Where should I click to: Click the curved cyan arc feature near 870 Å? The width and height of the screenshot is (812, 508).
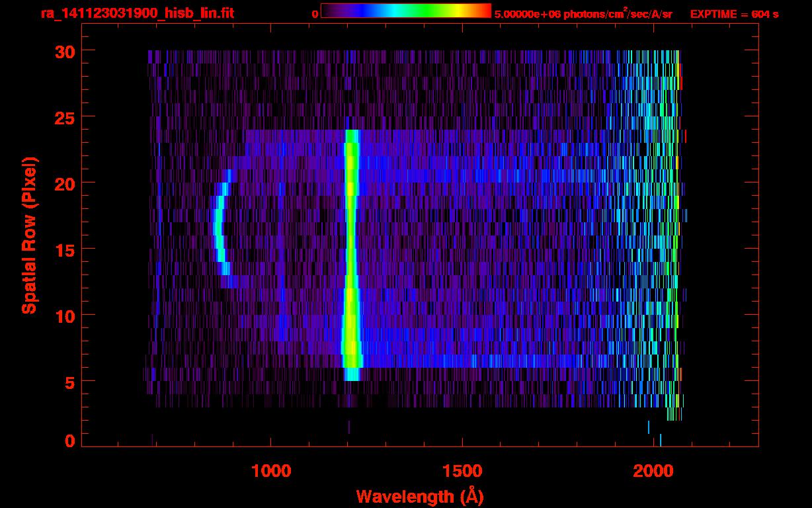222,228
